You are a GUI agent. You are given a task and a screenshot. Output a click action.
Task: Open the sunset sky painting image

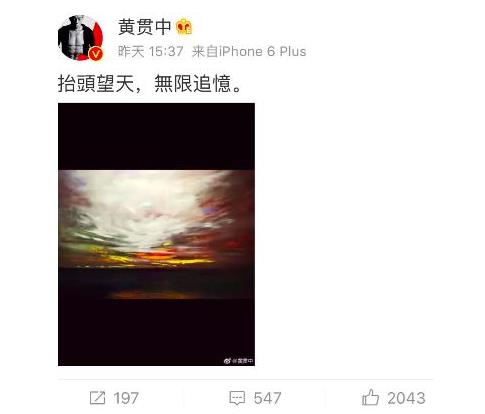pos(156,234)
